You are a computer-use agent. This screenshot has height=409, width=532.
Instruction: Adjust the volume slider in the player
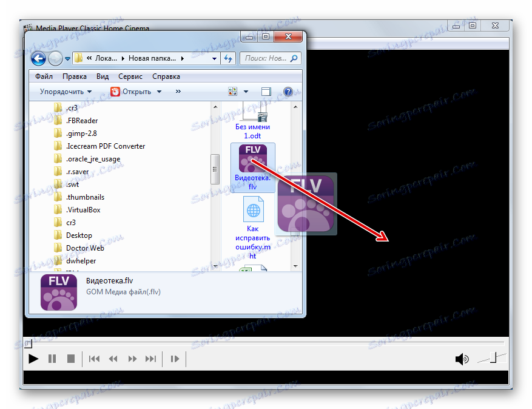pos(492,358)
